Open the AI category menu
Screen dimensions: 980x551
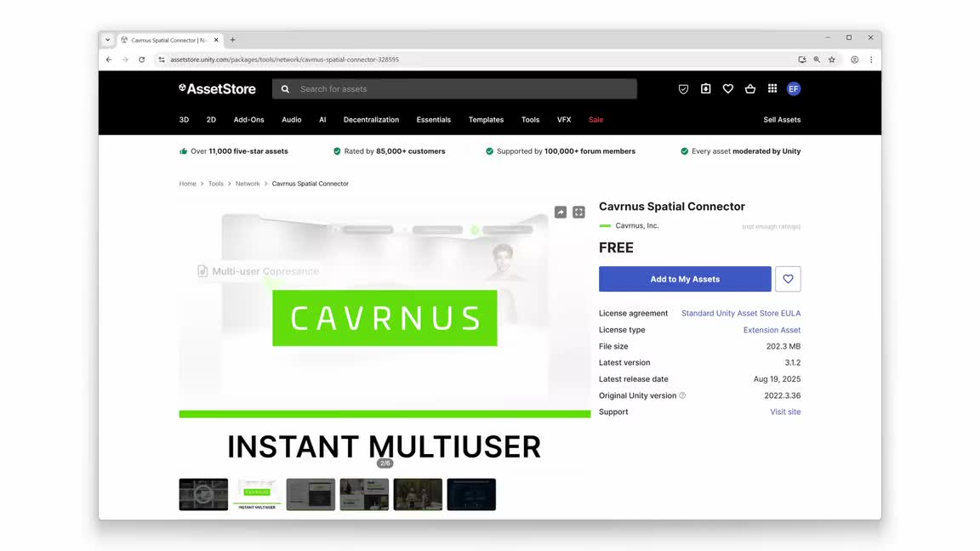[322, 119]
